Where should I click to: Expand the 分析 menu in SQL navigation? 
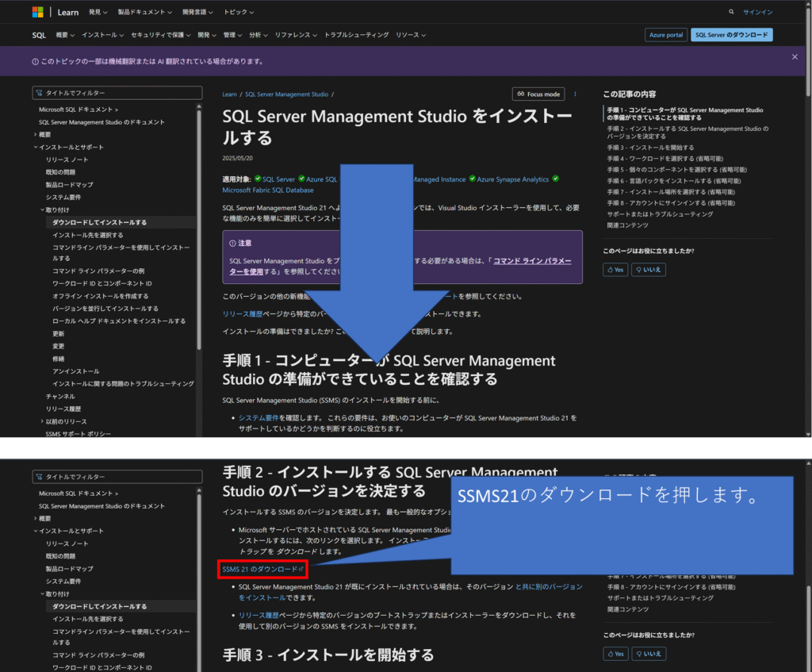[x=259, y=35]
